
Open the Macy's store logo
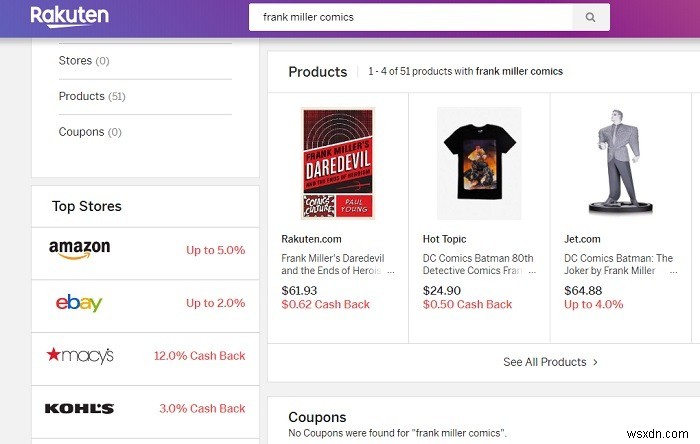point(79,355)
